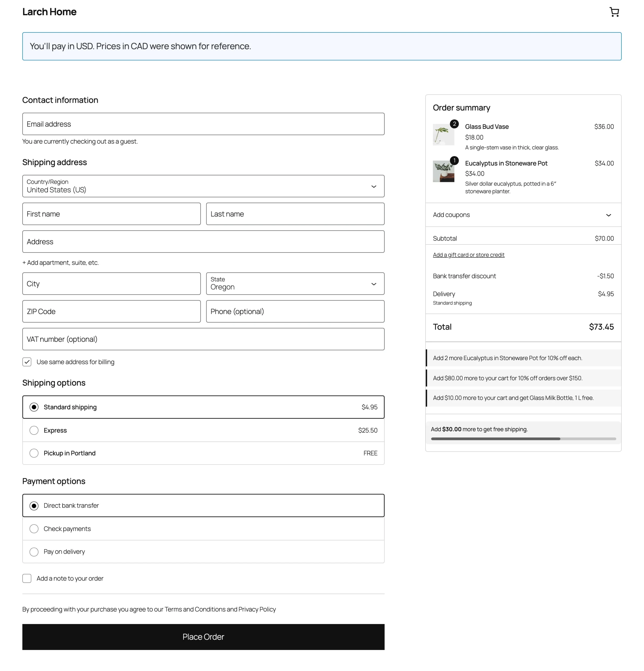Click the 'You'll pay in USD' notice banner
Screen dimensions: 644x671
click(x=322, y=46)
